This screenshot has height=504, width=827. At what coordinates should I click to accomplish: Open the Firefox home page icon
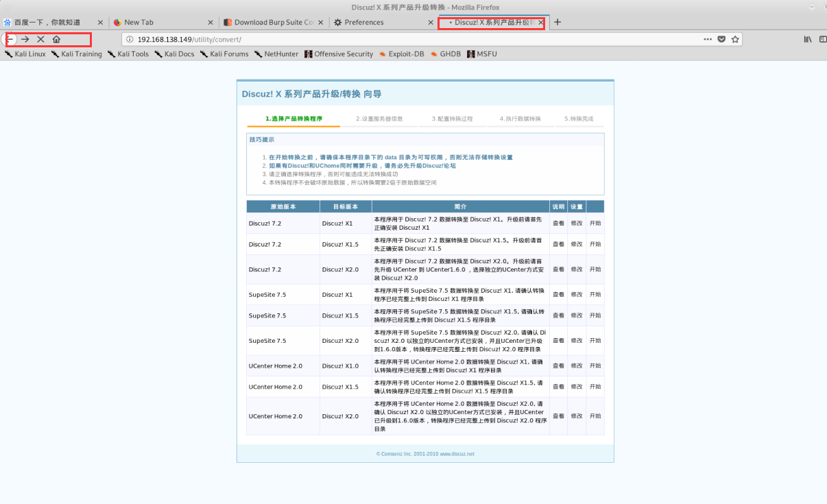[56, 39]
